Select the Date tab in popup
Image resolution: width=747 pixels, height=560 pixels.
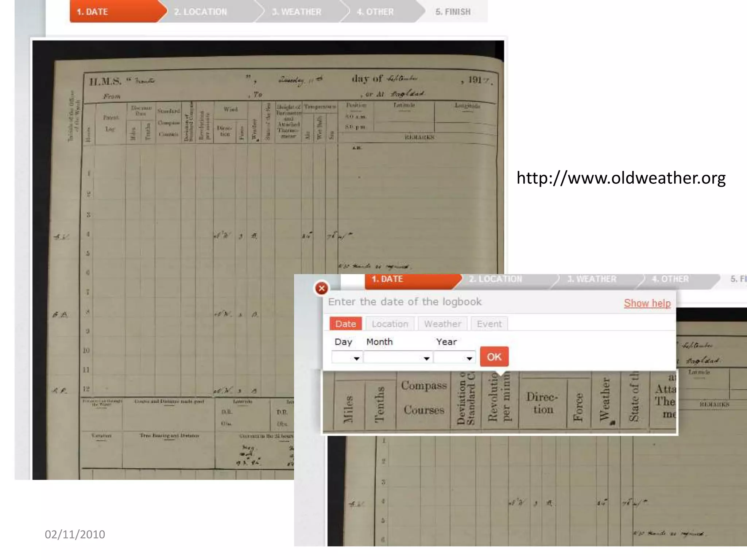point(345,324)
